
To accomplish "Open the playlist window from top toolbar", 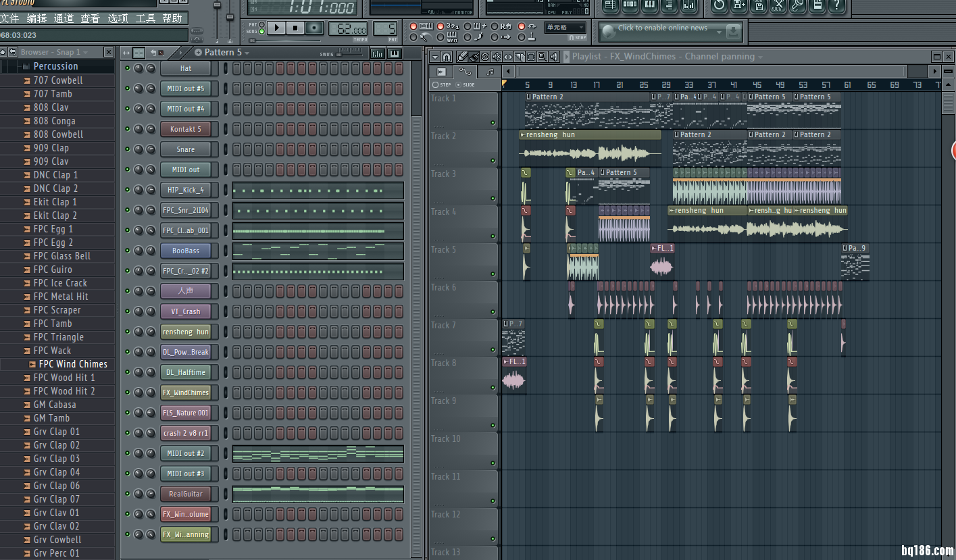I will click(611, 6).
